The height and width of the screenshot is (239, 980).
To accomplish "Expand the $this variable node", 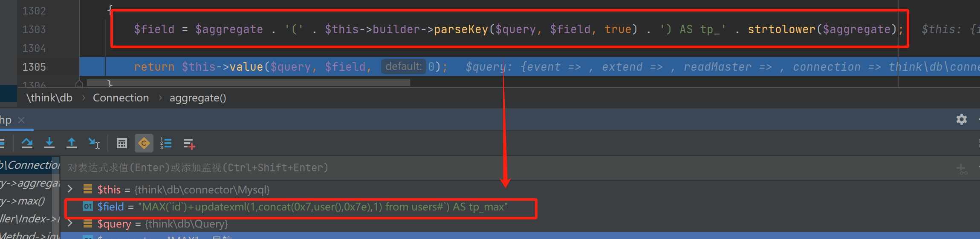I will 70,189.
